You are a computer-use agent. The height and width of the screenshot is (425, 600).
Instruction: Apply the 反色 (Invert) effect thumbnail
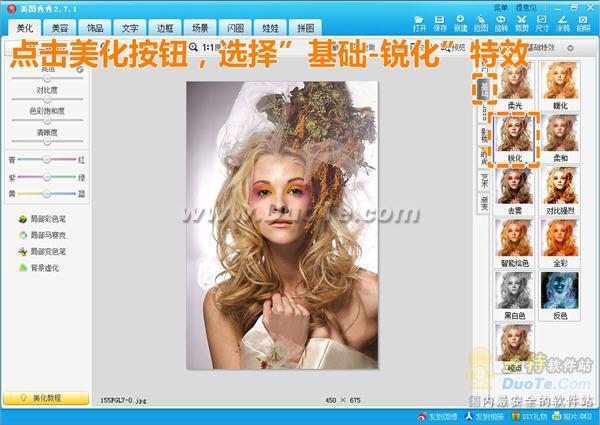(557, 291)
